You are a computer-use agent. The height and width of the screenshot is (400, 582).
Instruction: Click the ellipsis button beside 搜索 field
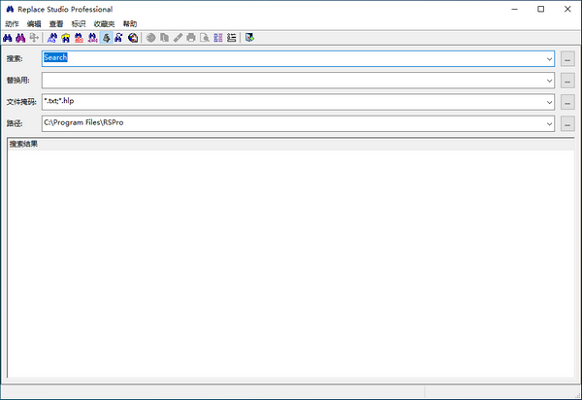point(568,59)
